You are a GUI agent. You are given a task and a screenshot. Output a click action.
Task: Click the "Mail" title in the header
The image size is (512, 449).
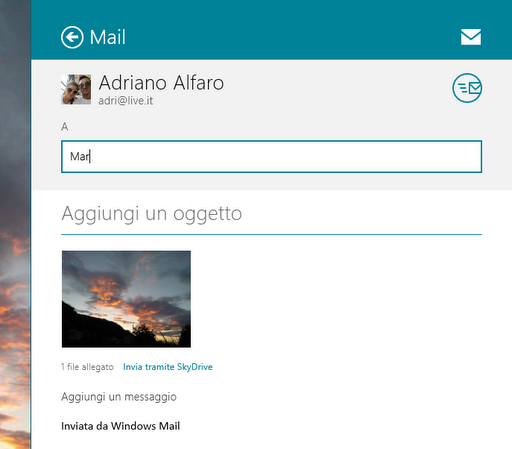pyautogui.click(x=108, y=37)
